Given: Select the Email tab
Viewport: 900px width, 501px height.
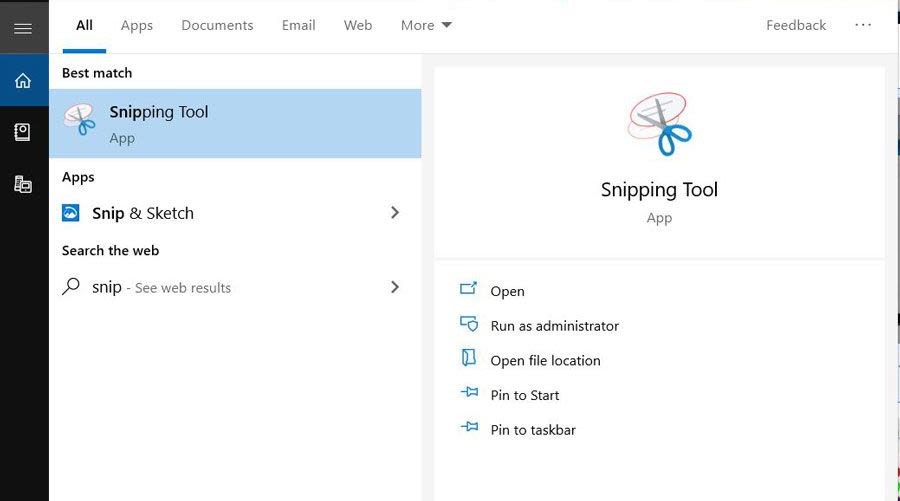Looking at the screenshot, I should (x=298, y=25).
